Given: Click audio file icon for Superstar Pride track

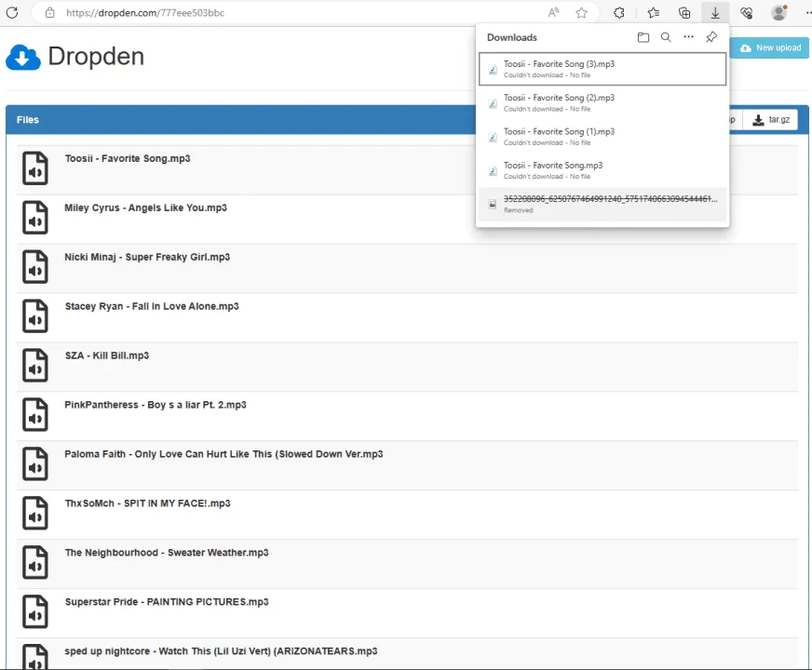Looking at the screenshot, I should click(35, 611).
